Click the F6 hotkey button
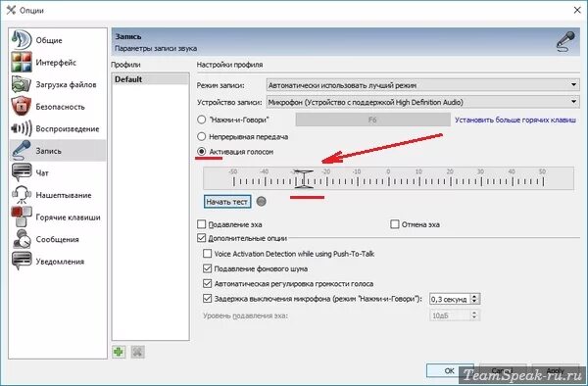Viewport: 588px width, 386px height. click(x=372, y=120)
